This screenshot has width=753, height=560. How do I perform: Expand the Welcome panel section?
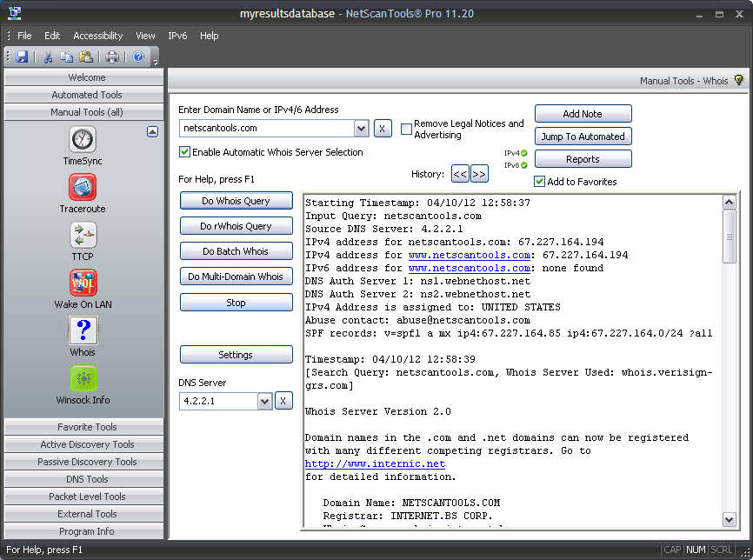(83, 77)
